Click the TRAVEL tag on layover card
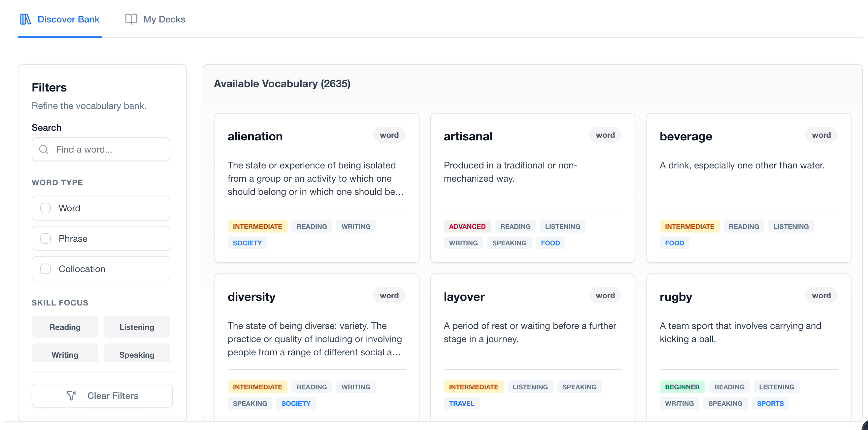868x430 pixels. coord(461,403)
